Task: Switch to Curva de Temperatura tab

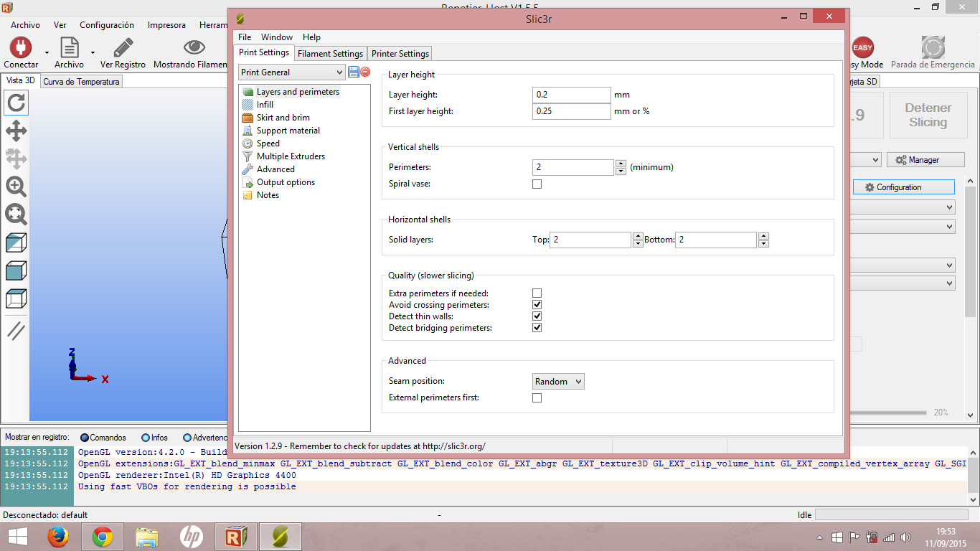Action: coord(81,82)
